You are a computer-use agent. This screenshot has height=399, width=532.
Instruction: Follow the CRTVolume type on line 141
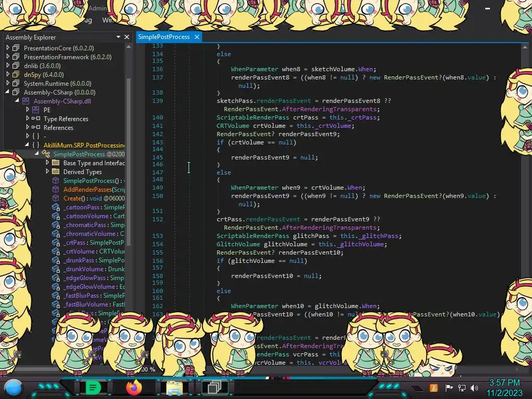pos(233,126)
